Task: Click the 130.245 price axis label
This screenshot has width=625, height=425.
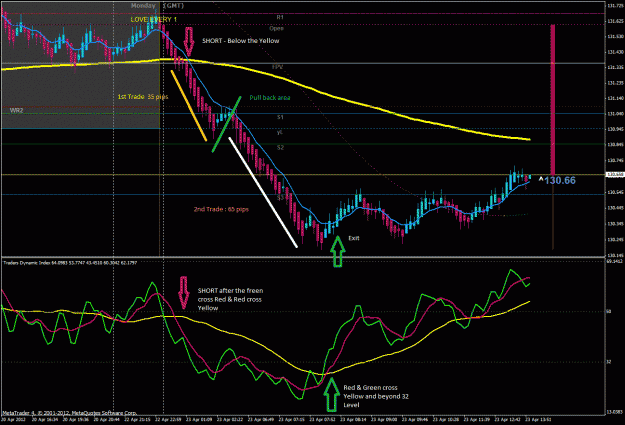Action: tap(615, 240)
